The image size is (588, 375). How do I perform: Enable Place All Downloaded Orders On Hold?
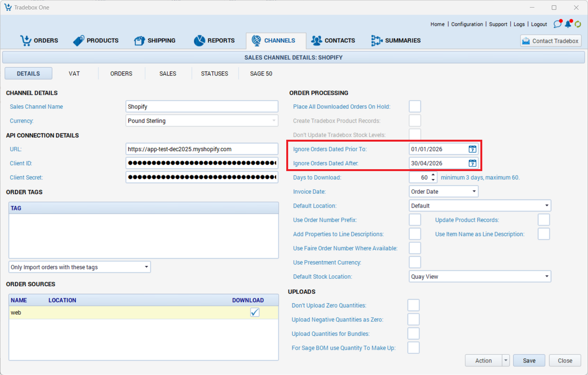(415, 106)
